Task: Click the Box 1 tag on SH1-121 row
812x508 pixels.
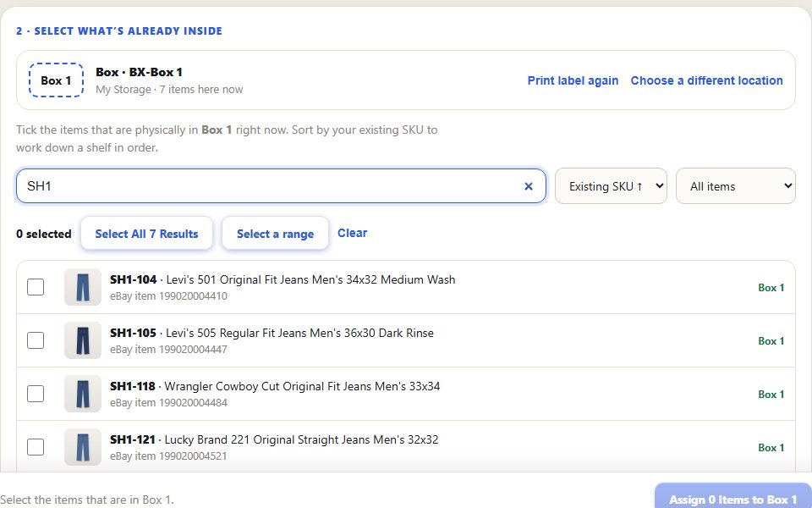Action: tap(771, 448)
